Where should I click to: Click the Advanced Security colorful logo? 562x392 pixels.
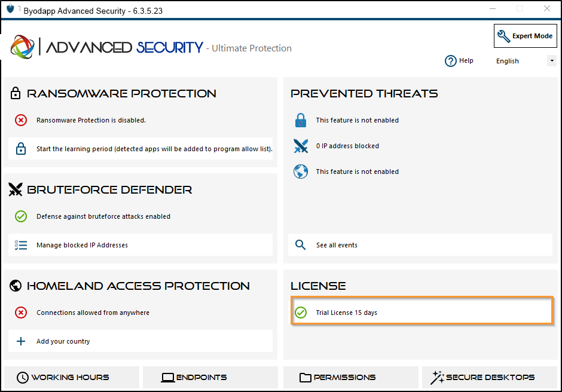click(22, 47)
